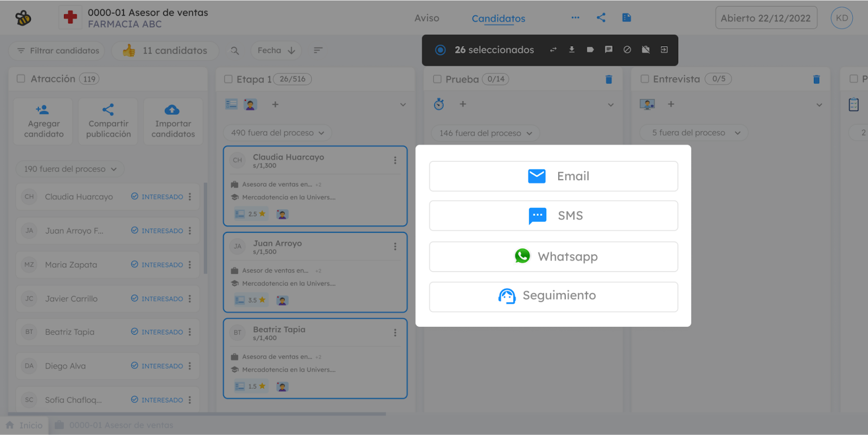
Task: Open the Fecha sort dropdown
Action: pyautogui.click(x=276, y=51)
